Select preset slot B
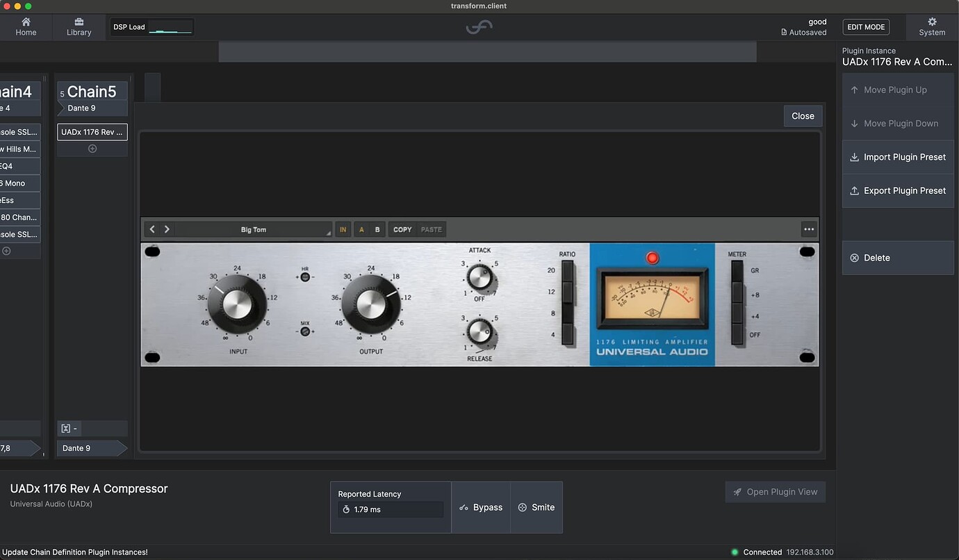959x560 pixels. (377, 229)
